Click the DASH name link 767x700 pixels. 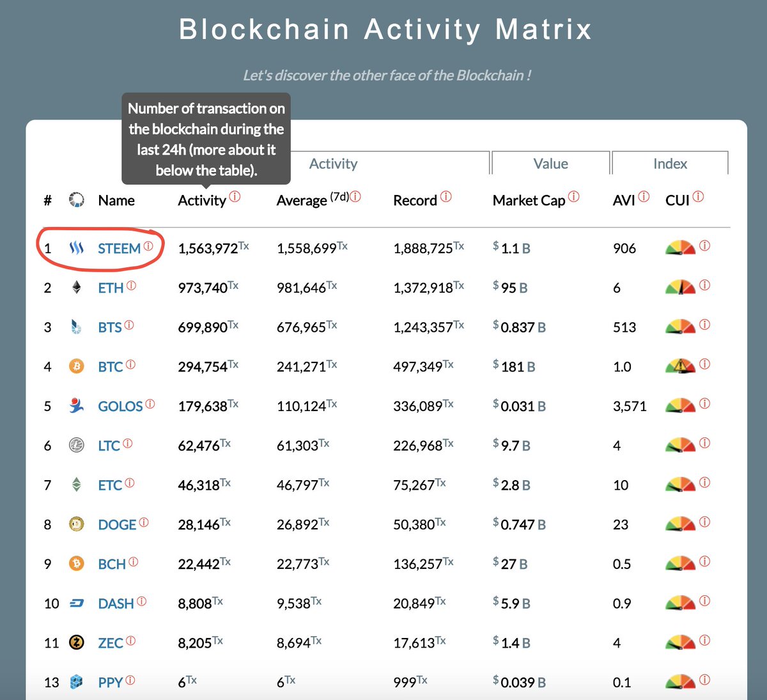pos(116,603)
